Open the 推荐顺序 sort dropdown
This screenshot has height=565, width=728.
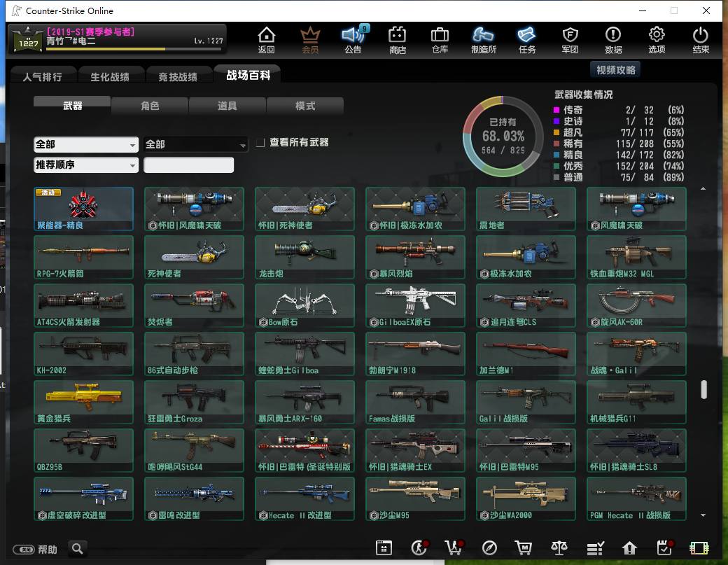pyautogui.click(x=86, y=165)
